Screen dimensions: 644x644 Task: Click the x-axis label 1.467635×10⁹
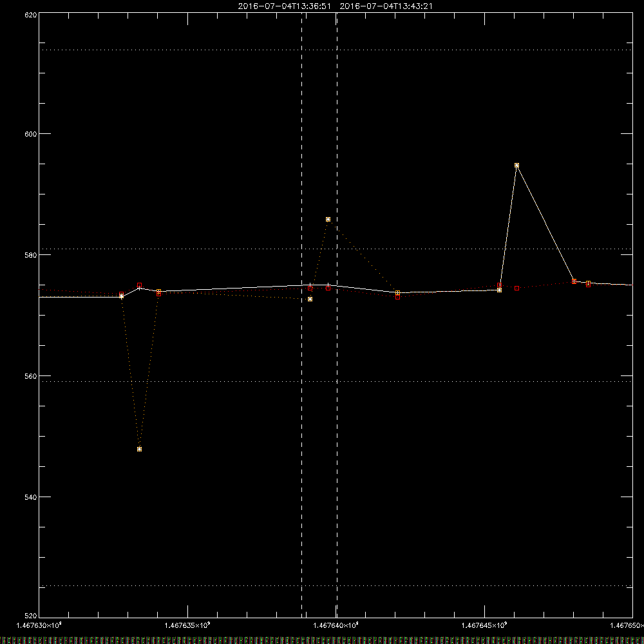tap(187, 625)
